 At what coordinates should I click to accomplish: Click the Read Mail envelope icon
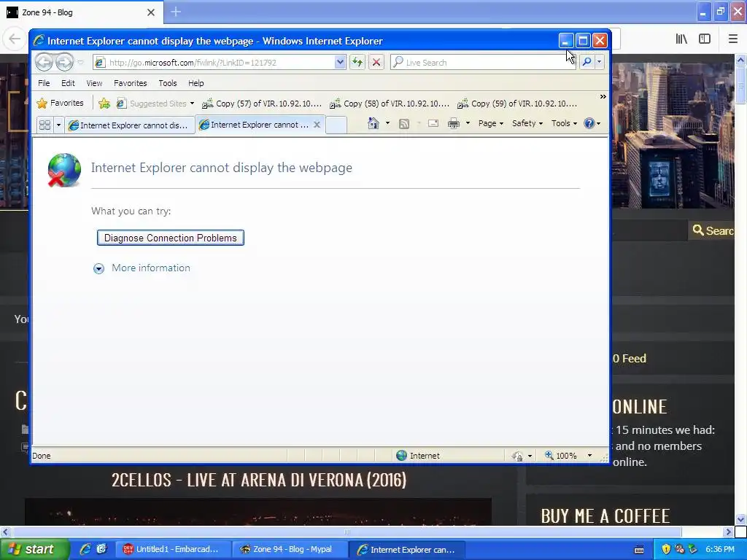coord(433,123)
